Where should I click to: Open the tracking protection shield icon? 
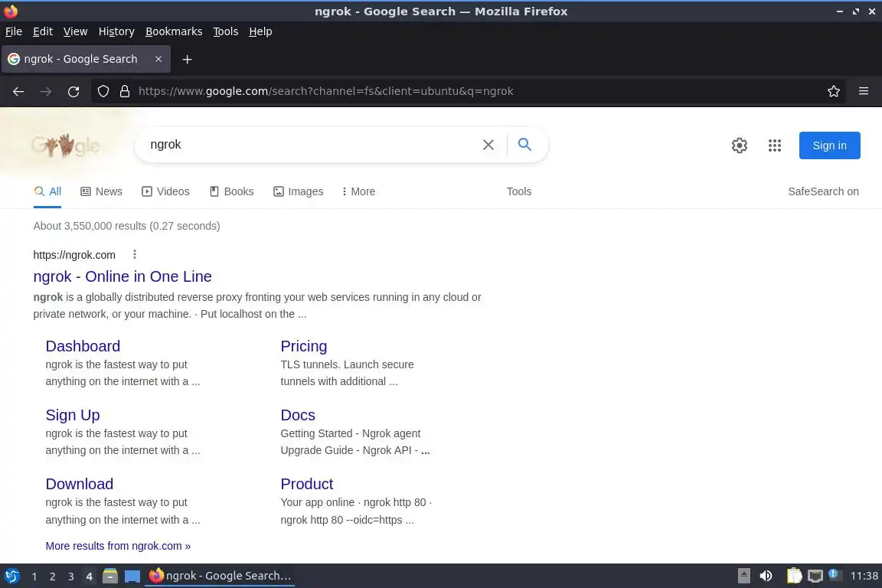(x=103, y=91)
